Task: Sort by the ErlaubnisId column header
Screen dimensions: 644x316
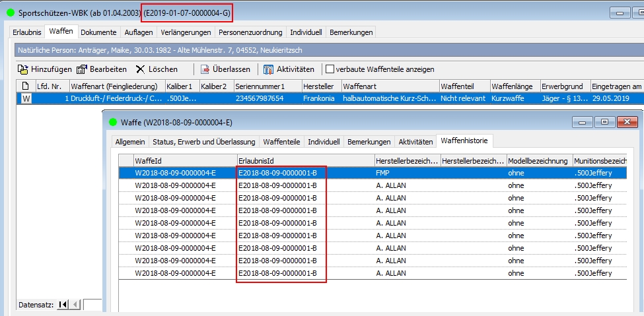Action: tap(304, 161)
